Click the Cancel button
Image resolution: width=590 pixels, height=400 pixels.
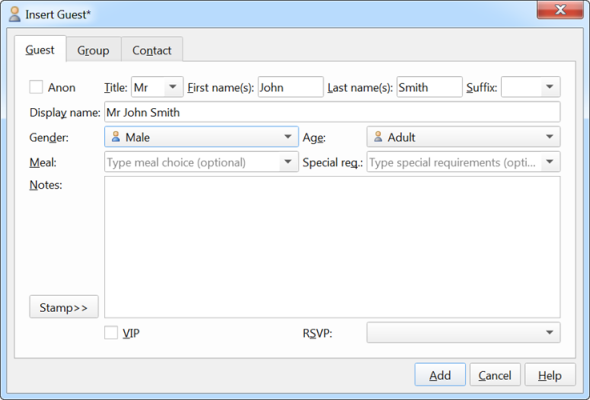tap(495, 375)
